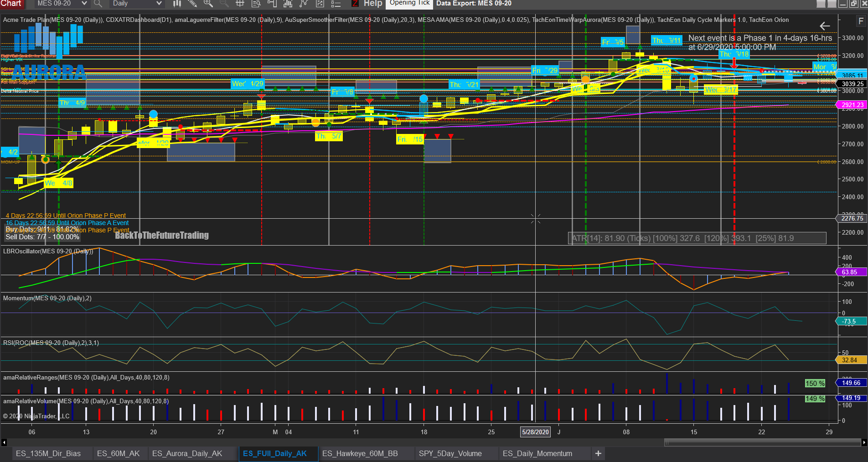This screenshot has height=462, width=868.
Task: Toggle the crosshair cursor icon
Action: 240,4
